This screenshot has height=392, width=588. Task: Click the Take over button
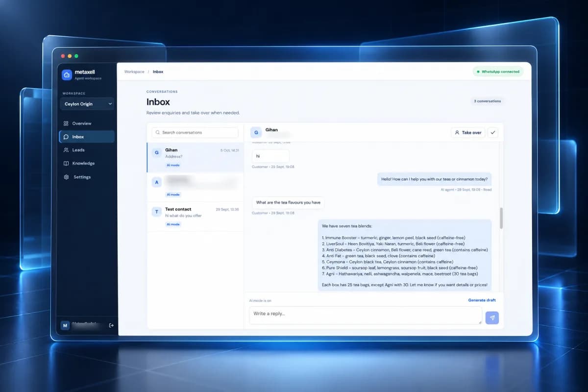click(468, 132)
